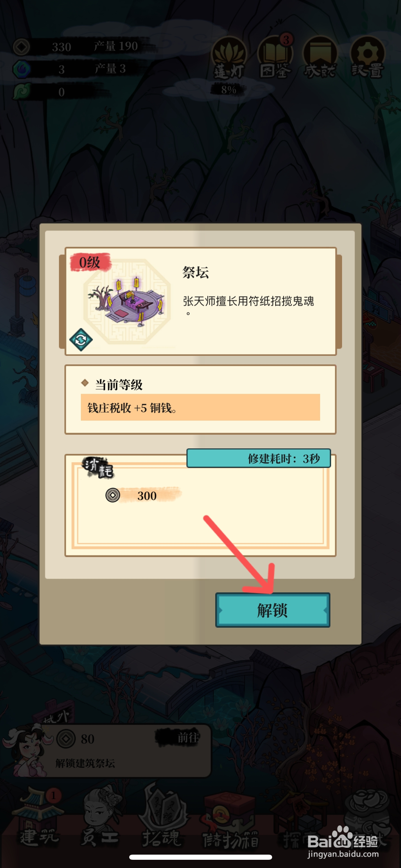
Task: Select the 员工 staff tab
Action: [100, 819]
